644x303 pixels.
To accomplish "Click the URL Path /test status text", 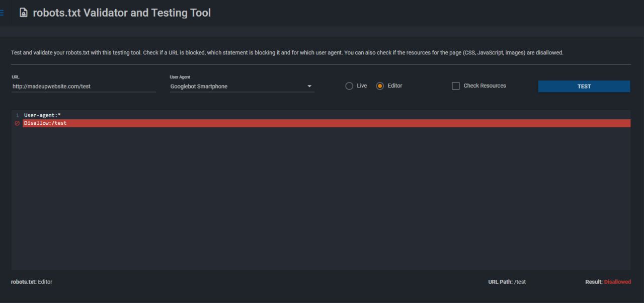I will tap(507, 282).
